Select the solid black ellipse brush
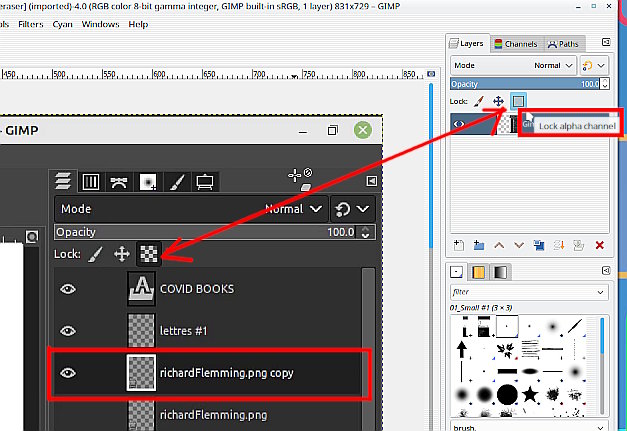 (x=530, y=371)
